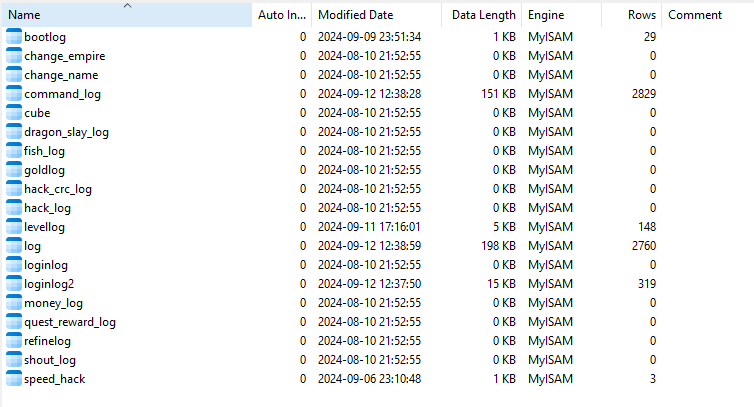Screen dimensions: 754x407
Task: Select the refinelog table icon
Action: 13,341
